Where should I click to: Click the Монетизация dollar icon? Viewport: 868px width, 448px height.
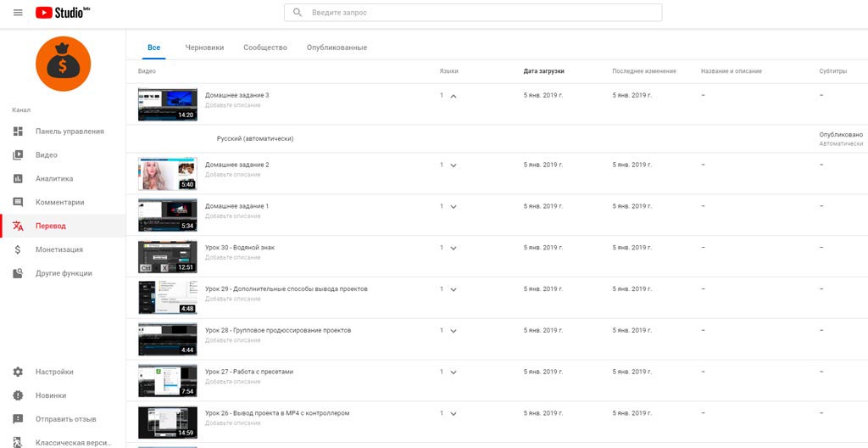point(18,250)
